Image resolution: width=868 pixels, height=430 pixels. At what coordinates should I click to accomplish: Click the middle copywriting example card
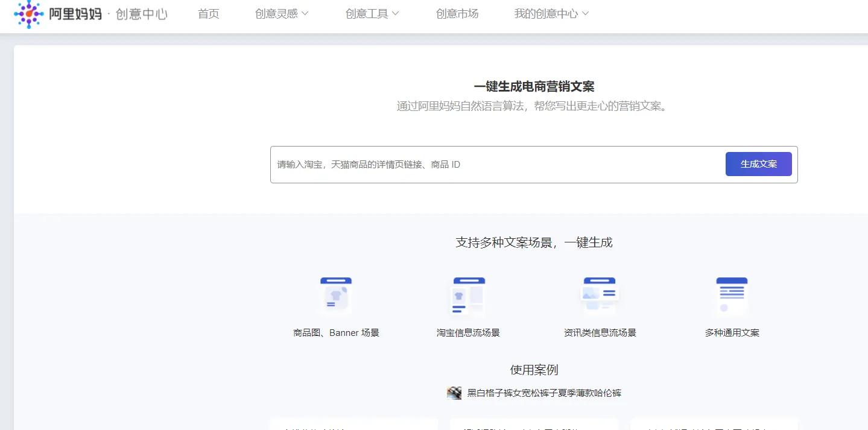pos(533,425)
